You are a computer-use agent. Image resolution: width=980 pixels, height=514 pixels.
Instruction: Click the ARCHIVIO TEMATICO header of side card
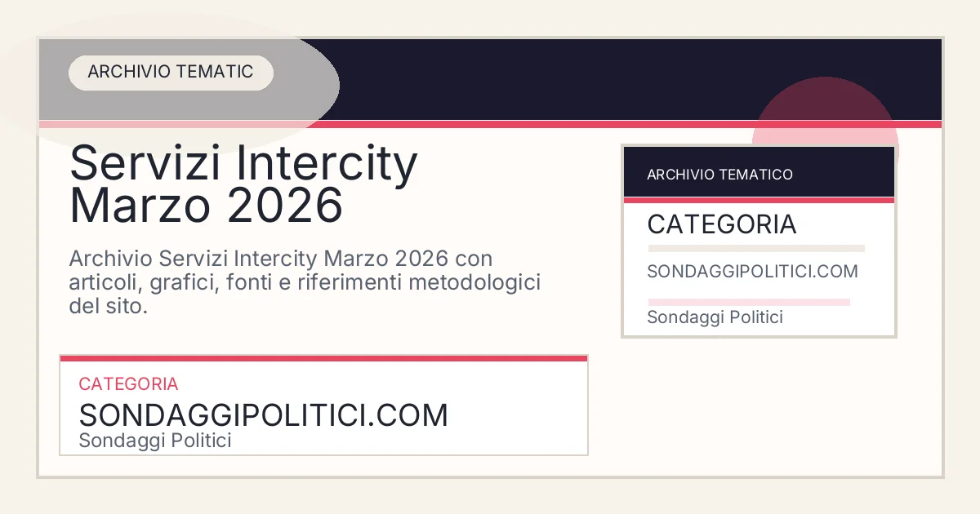point(719,174)
